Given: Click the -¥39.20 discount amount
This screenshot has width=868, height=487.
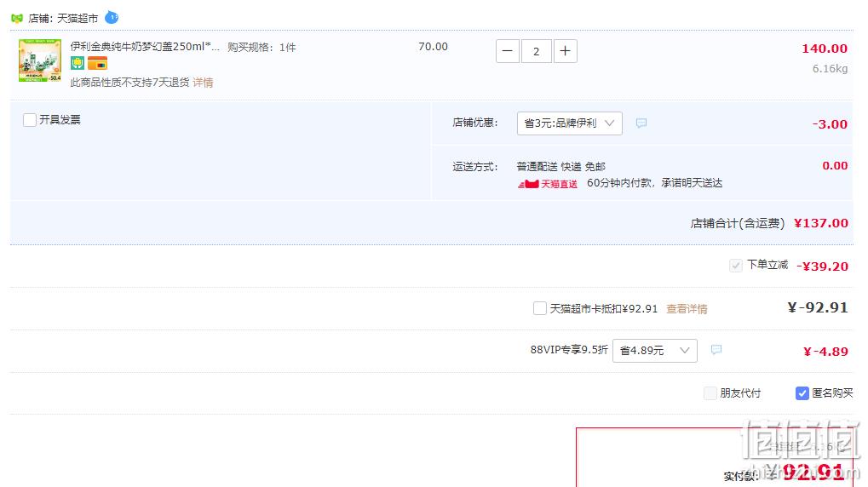Looking at the screenshot, I should tap(822, 266).
